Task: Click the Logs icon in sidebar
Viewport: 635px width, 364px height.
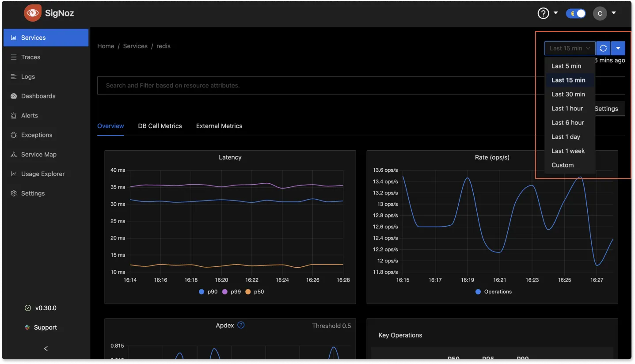Action: click(x=13, y=76)
